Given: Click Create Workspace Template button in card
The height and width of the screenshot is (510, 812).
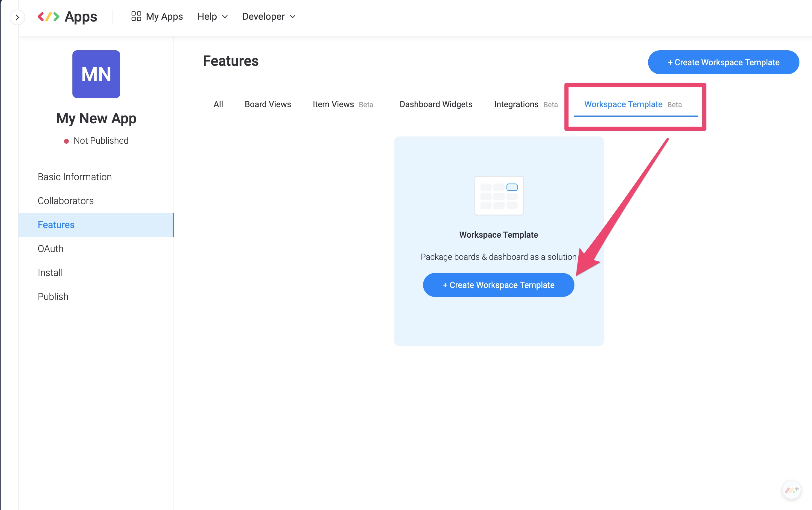Looking at the screenshot, I should pos(498,285).
